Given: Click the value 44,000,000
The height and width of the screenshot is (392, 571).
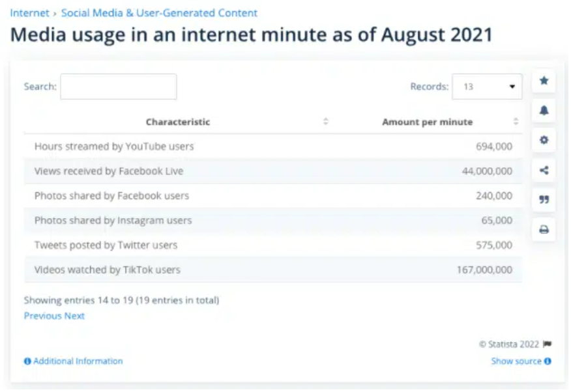Looking at the screenshot, I should point(487,171).
